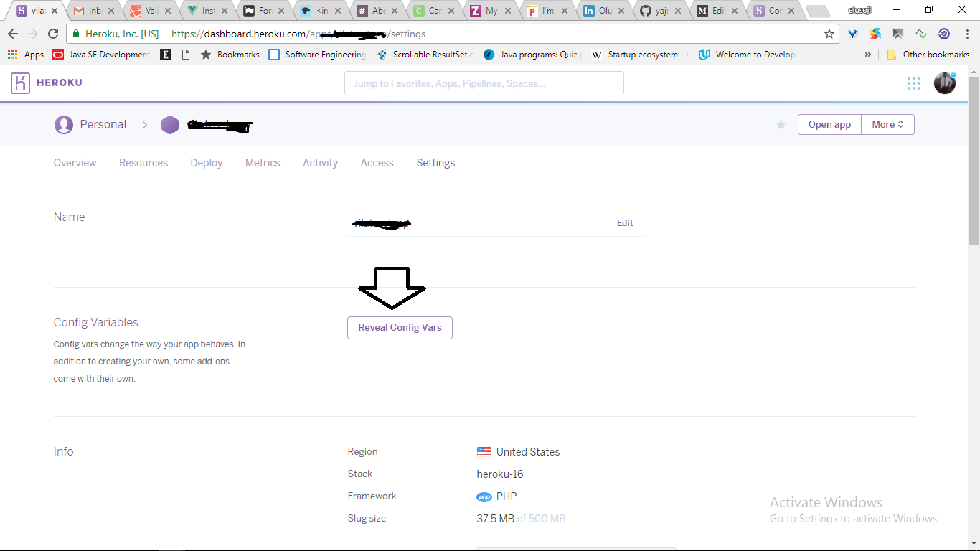Click the Config Variables heading

(96, 323)
